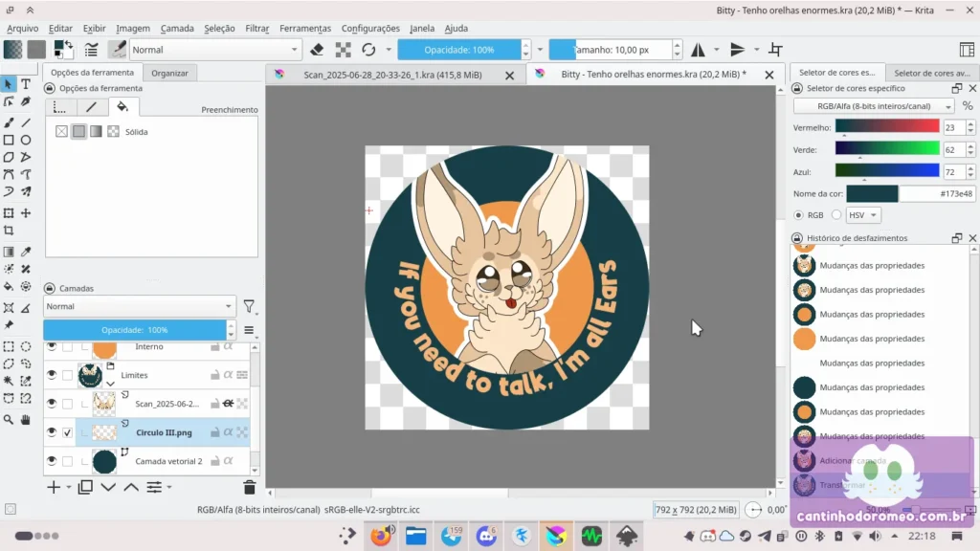Switch to the Scan_2025-06-28 document tab

(x=392, y=75)
